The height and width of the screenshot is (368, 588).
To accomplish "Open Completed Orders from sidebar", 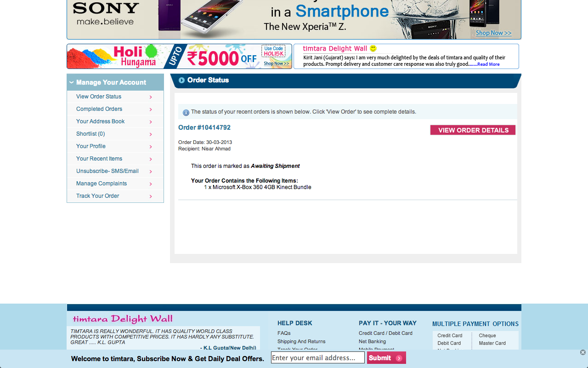I will point(99,109).
